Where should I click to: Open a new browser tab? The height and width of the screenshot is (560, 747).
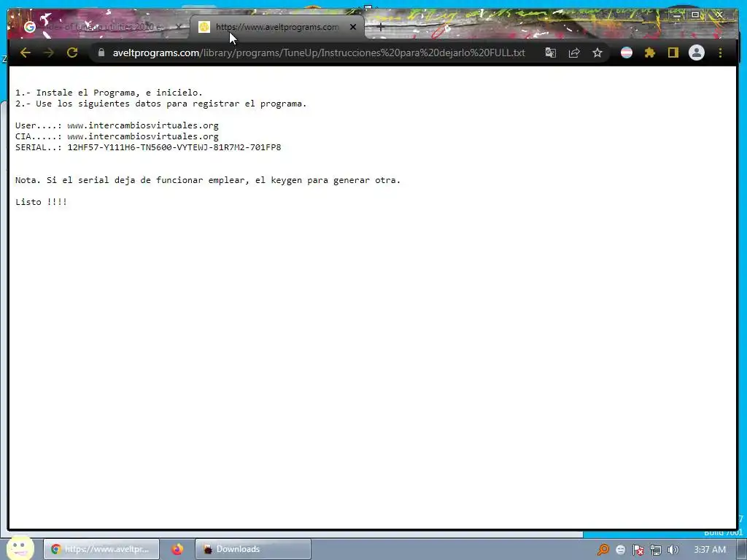[x=380, y=27]
